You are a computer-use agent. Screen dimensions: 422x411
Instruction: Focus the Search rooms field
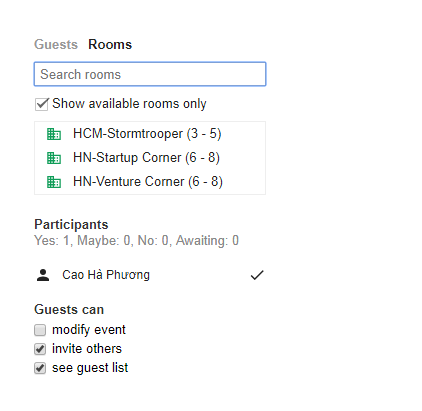[x=150, y=74]
